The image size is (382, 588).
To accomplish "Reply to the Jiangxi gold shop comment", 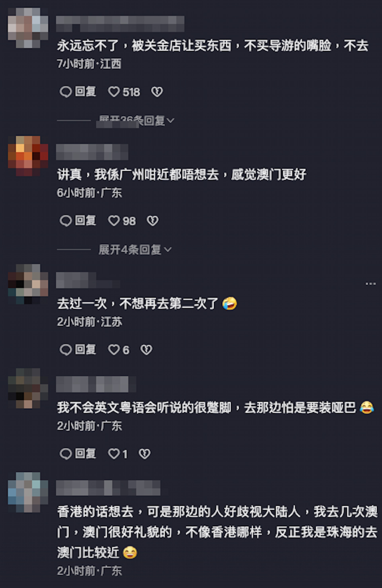I will coord(78,92).
